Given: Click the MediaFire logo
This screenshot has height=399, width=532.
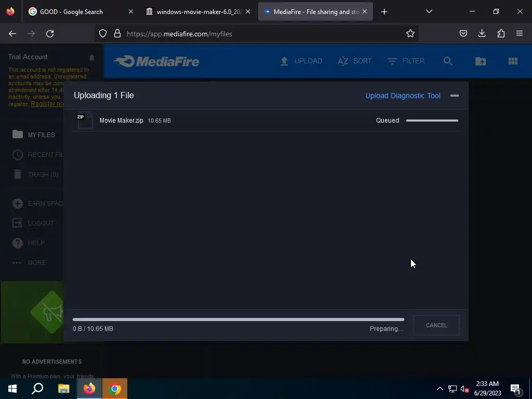Looking at the screenshot, I should pyautogui.click(x=156, y=61).
